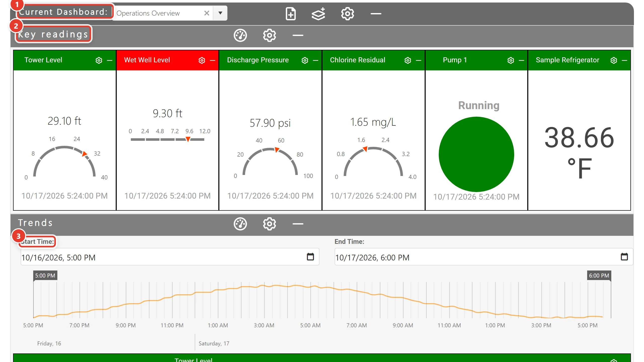Click the End Time: label
Image resolution: width=644 pixels, height=362 pixels.
349,242
